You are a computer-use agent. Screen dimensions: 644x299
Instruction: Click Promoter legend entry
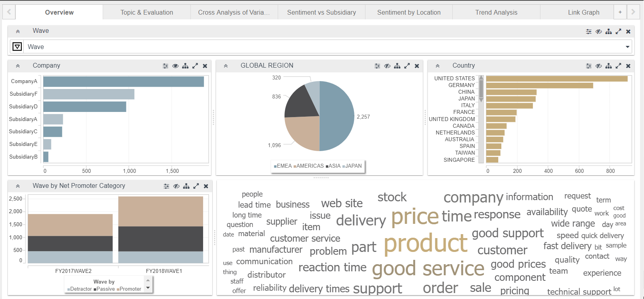pyautogui.click(x=129, y=289)
